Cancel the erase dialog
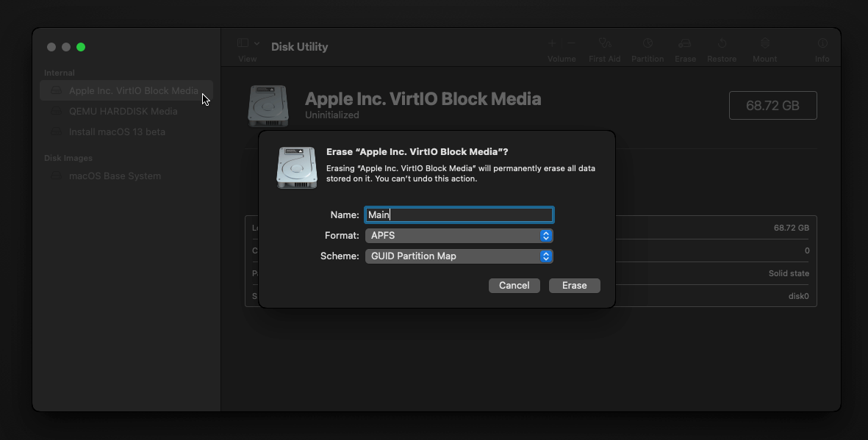868x440 pixels. 514,286
